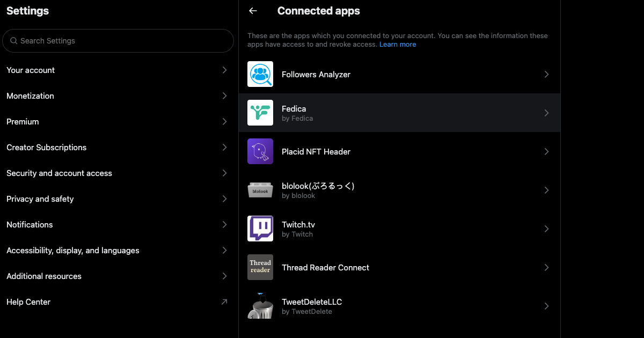The height and width of the screenshot is (338, 644).
Task: Click the Learn more link
Action: pos(398,45)
